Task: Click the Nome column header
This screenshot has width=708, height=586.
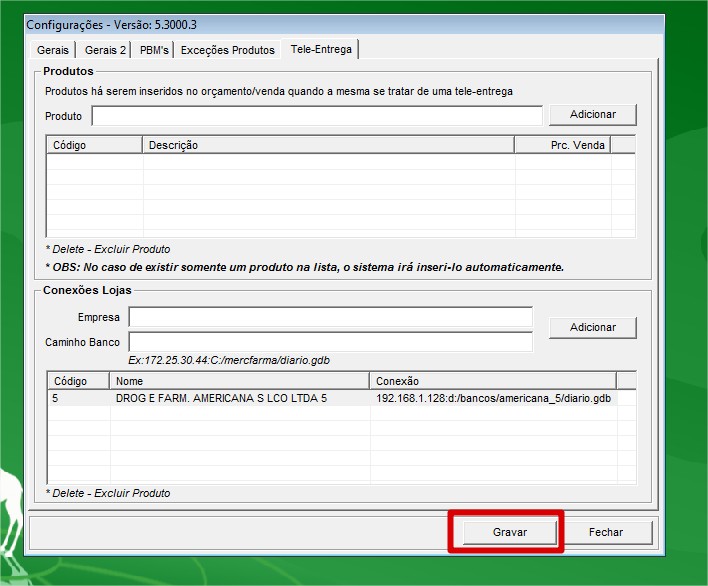Action: (x=238, y=381)
